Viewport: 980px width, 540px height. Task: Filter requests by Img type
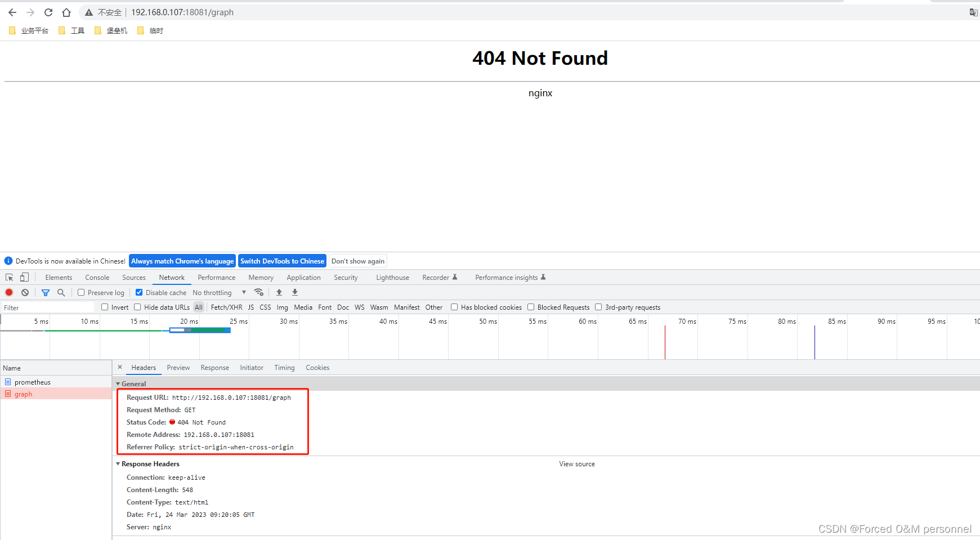click(x=283, y=307)
